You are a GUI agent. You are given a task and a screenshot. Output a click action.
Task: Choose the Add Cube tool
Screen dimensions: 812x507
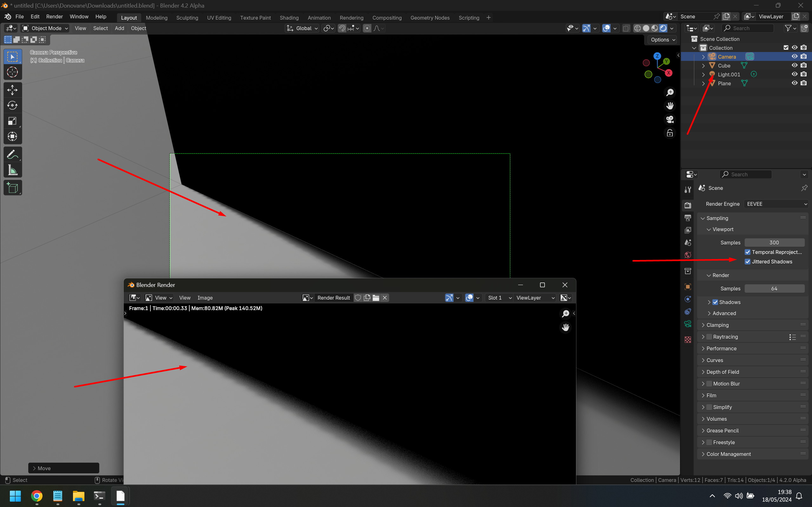point(12,188)
